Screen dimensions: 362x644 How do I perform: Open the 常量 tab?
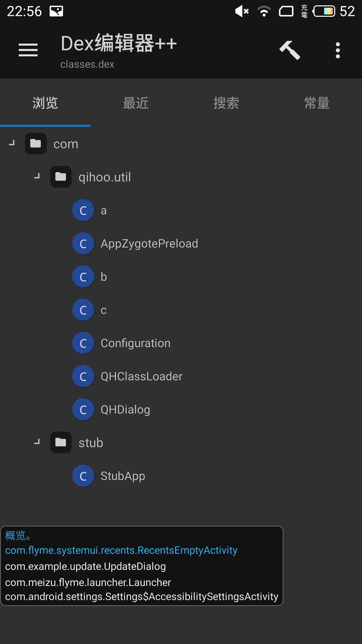pyautogui.click(x=317, y=103)
